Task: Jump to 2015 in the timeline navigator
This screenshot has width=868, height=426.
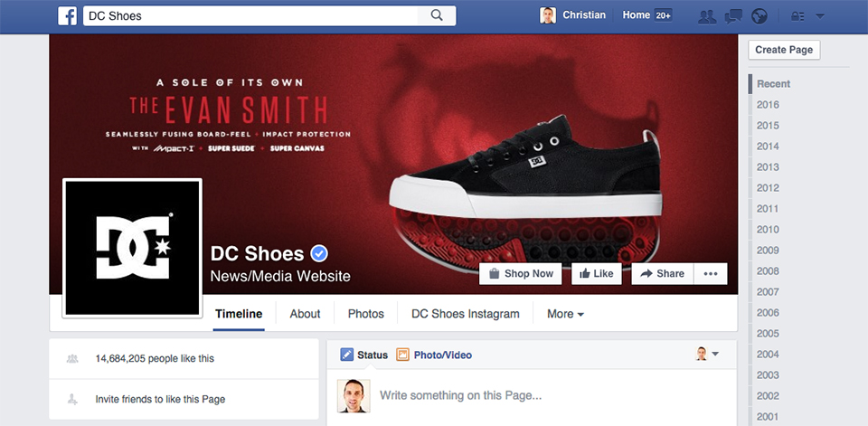Action: tap(768, 126)
